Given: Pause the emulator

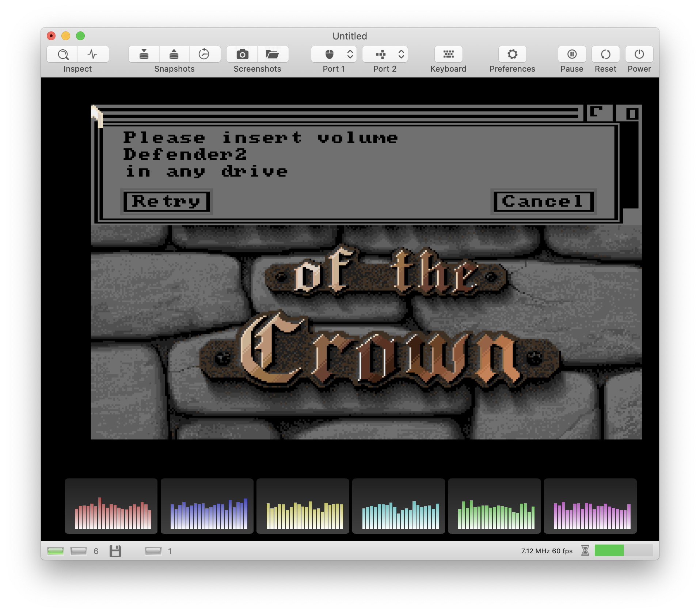Looking at the screenshot, I should pos(572,54).
